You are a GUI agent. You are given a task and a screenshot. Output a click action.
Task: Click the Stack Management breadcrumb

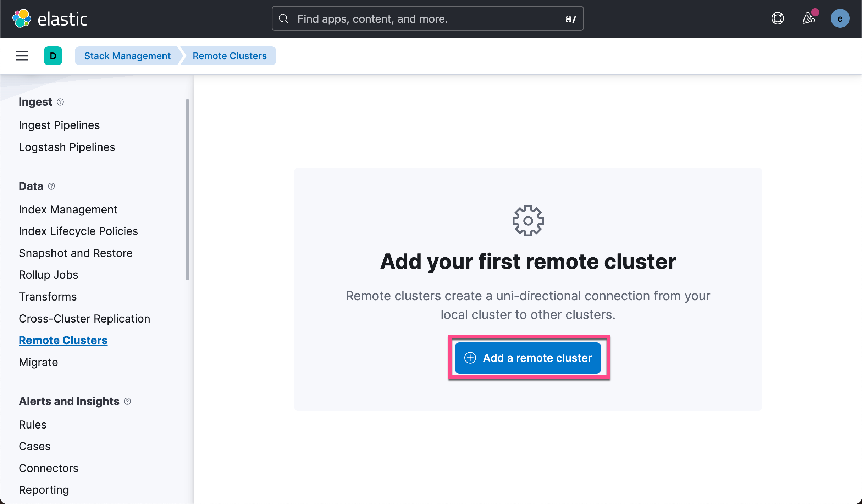pos(127,56)
